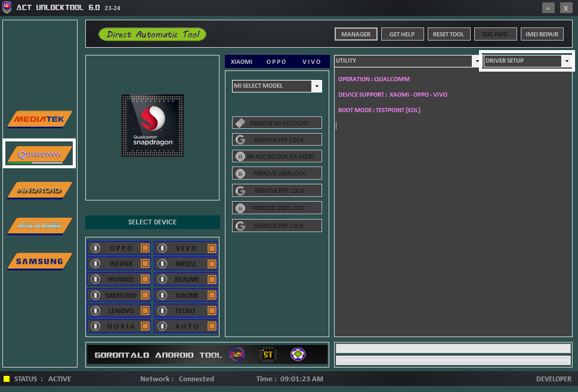
Task: Select the OPPO device radio button
Action: [x=95, y=248]
